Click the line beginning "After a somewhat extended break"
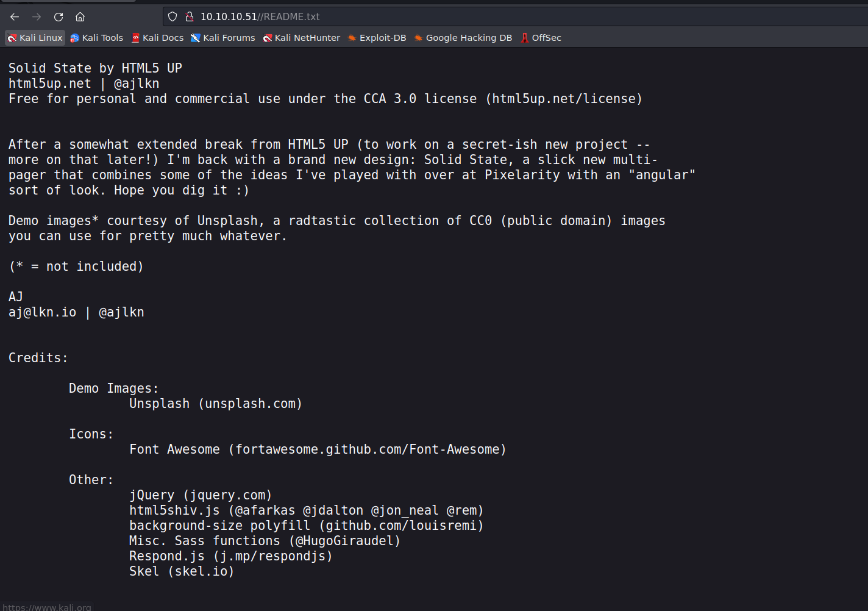This screenshot has width=868, height=611. [x=329, y=145]
